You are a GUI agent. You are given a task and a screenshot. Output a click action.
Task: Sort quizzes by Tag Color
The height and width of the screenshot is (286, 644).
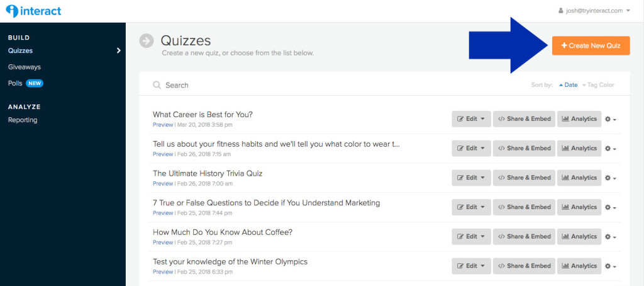pyautogui.click(x=598, y=85)
